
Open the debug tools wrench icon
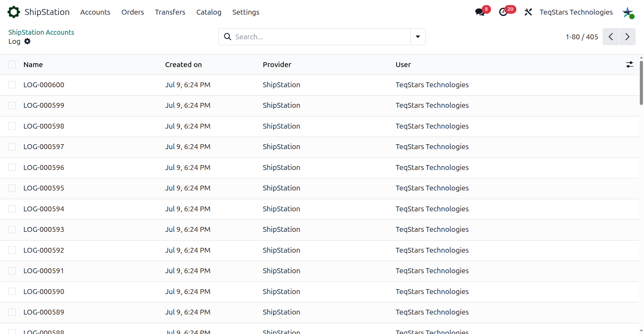pos(528,12)
